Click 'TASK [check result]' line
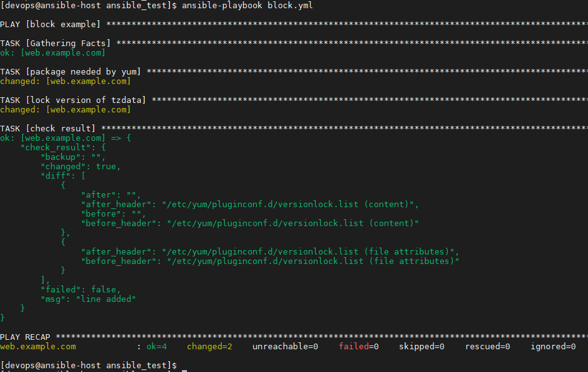588x372 pixels. [294, 129]
